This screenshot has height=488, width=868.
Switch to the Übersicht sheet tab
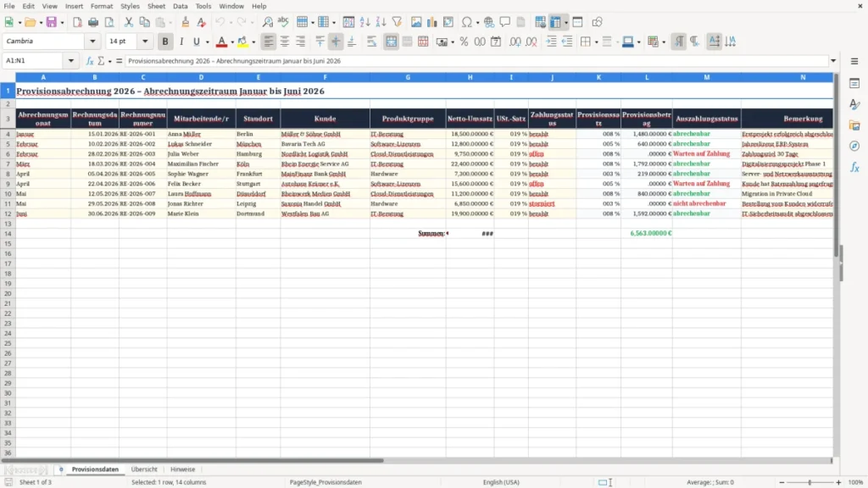coord(144,469)
